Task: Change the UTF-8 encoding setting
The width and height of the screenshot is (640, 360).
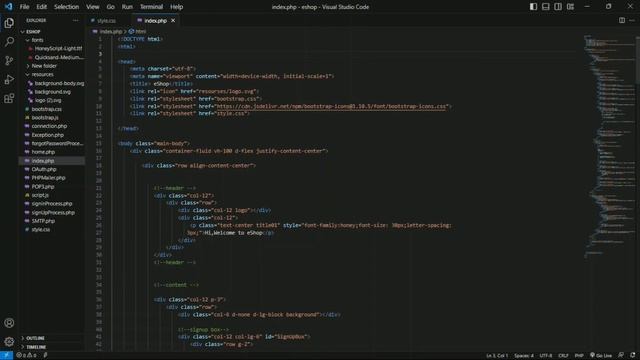Action: point(546,356)
